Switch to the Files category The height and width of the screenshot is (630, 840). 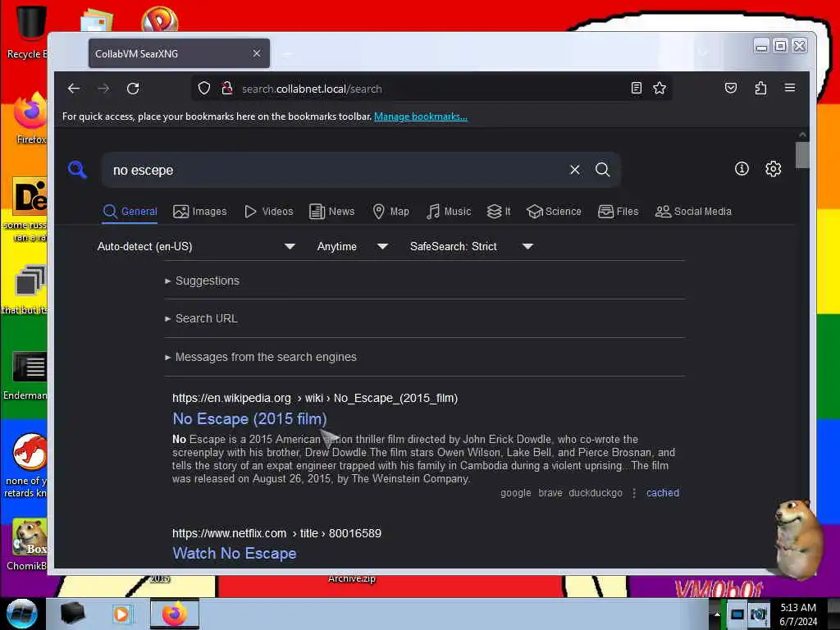tap(619, 212)
